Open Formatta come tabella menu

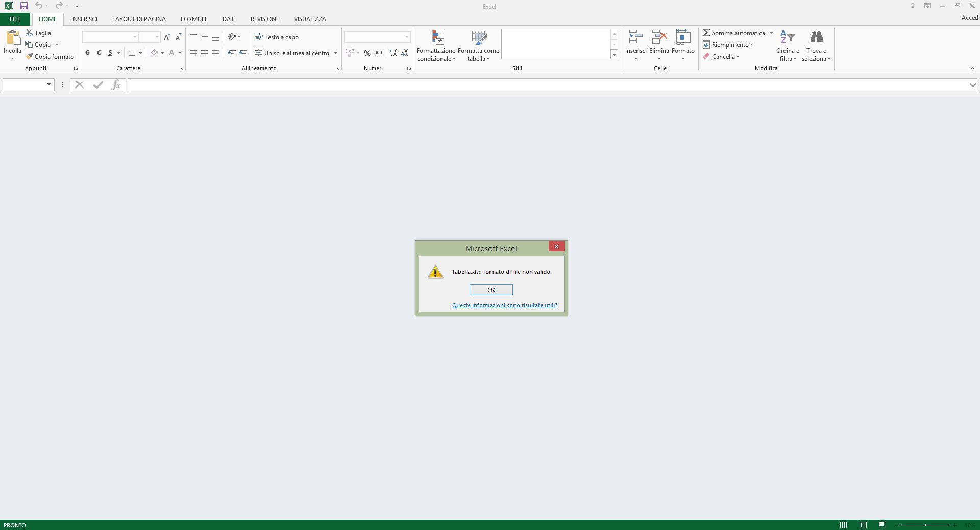[x=478, y=45]
